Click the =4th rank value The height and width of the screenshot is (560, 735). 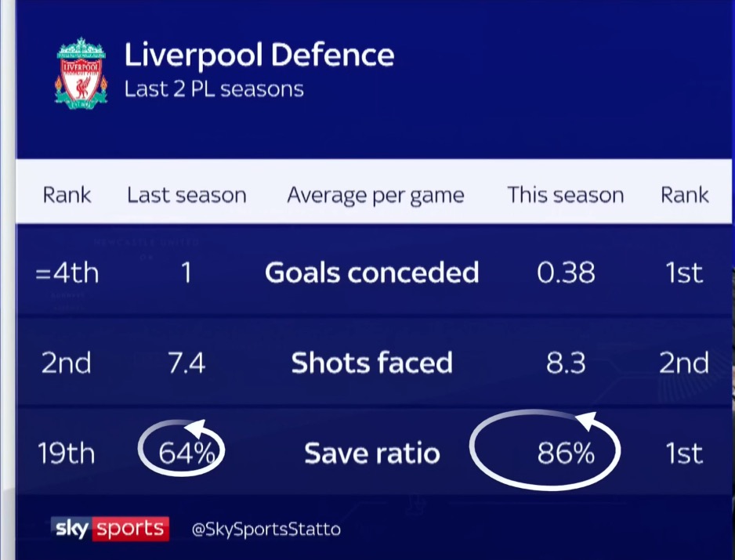67,273
